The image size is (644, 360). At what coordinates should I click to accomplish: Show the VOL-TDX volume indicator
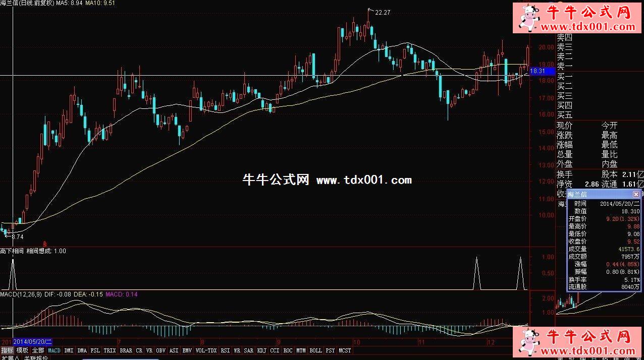(206, 350)
